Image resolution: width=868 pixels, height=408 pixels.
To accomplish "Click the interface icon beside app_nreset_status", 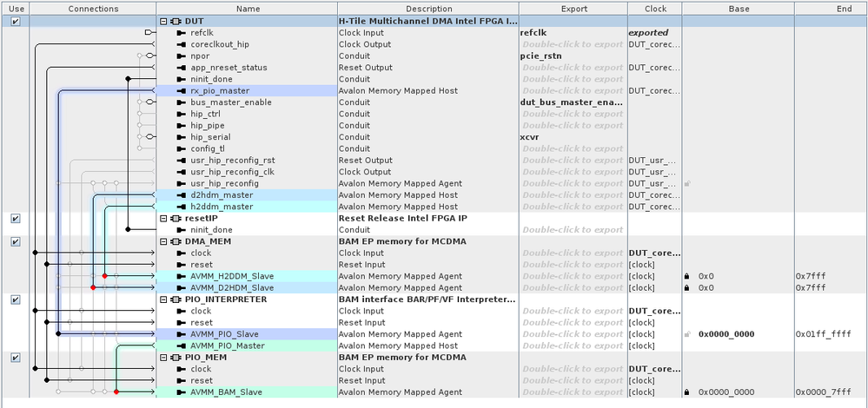I will (x=182, y=68).
